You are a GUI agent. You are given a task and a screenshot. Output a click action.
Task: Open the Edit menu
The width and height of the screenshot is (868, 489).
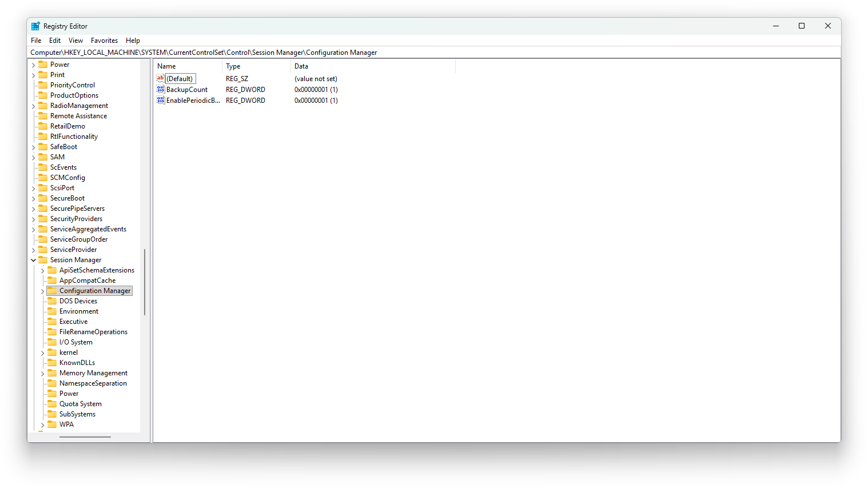click(x=55, y=41)
